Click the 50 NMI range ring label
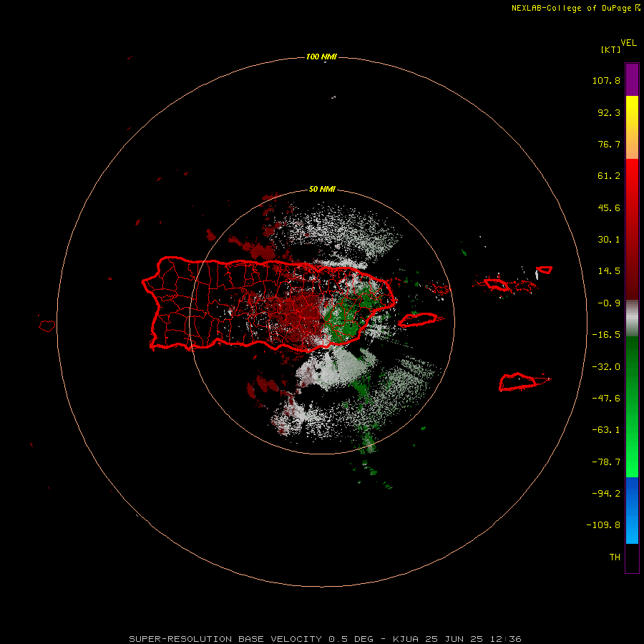Screen dimensions: 644x644 [322, 190]
